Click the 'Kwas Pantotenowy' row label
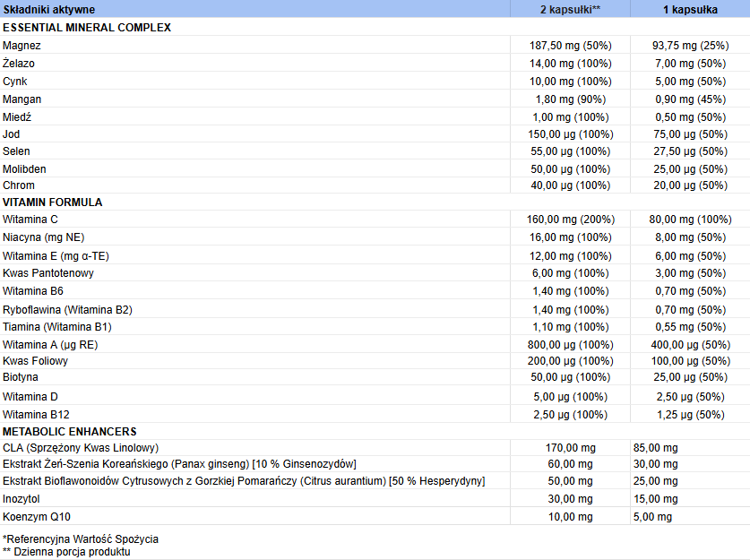The height and width of the screenshot is (560, 750). (x=48, y=273)
